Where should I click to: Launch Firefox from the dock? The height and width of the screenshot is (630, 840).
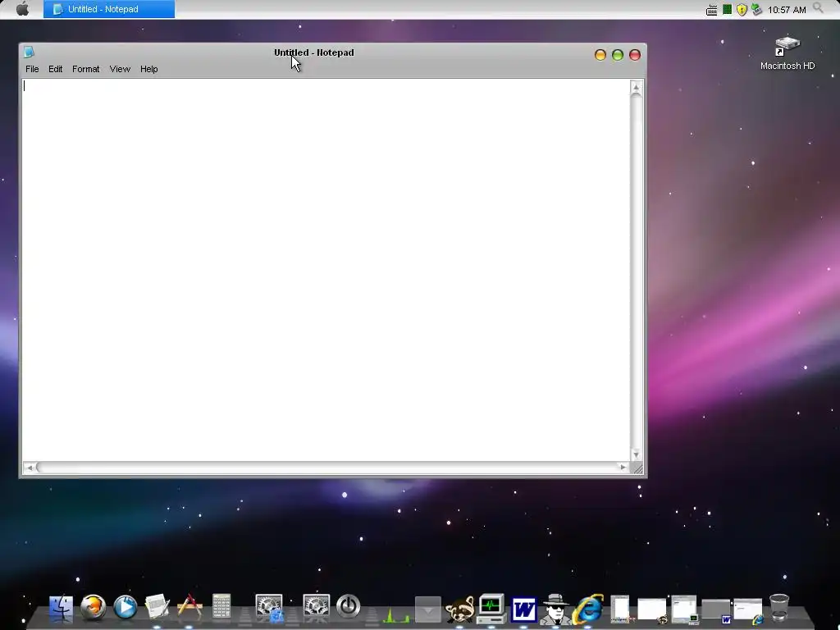(93, 608)
